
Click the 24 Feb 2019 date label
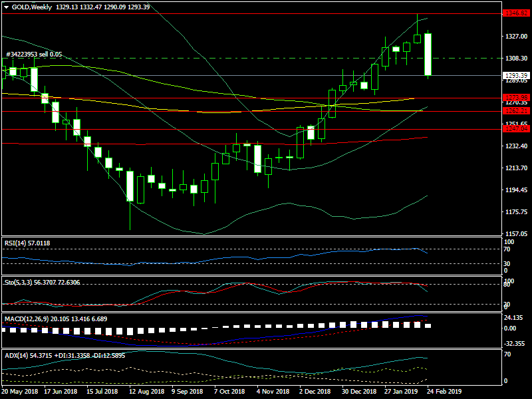pos(444,392)
